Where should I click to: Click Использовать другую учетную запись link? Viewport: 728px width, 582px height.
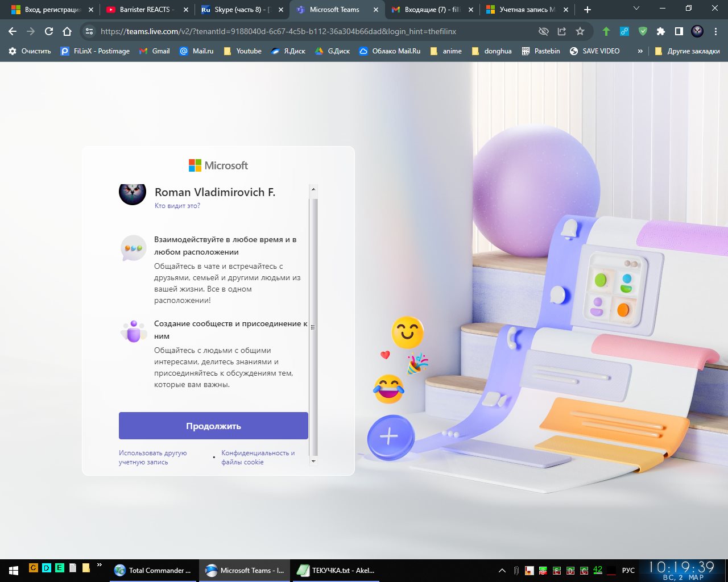point(152,458)
